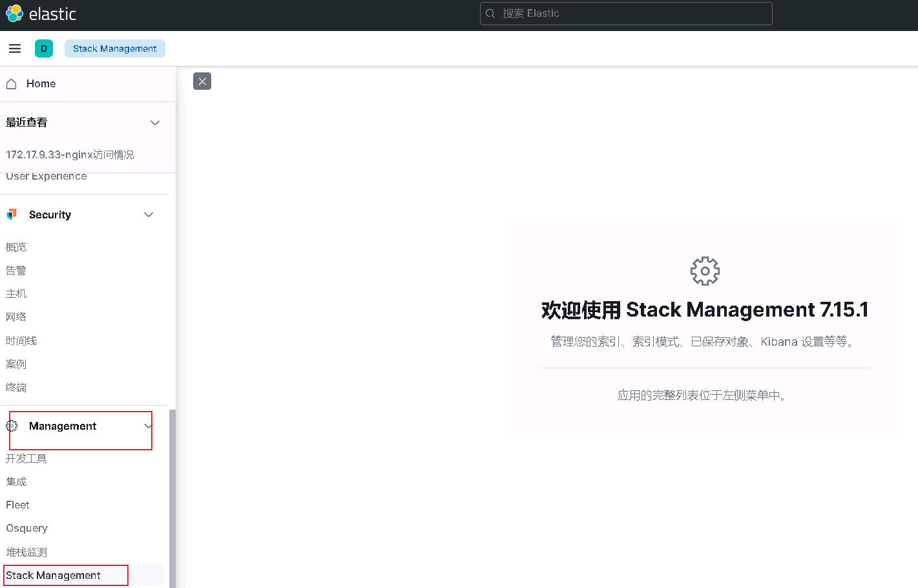The height and width of the screenshot is (588, 918).
Task: Open Security 网络 page
Action: [x=16, y=317]
